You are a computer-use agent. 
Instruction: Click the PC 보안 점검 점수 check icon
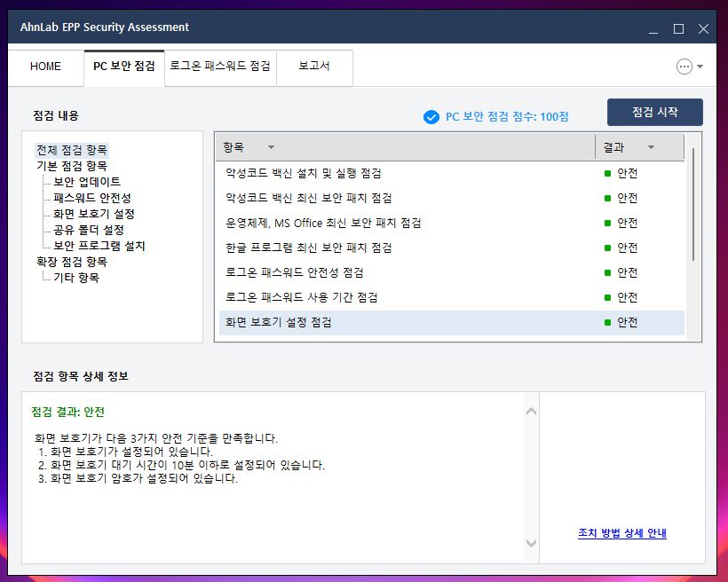tap(430, 116)
